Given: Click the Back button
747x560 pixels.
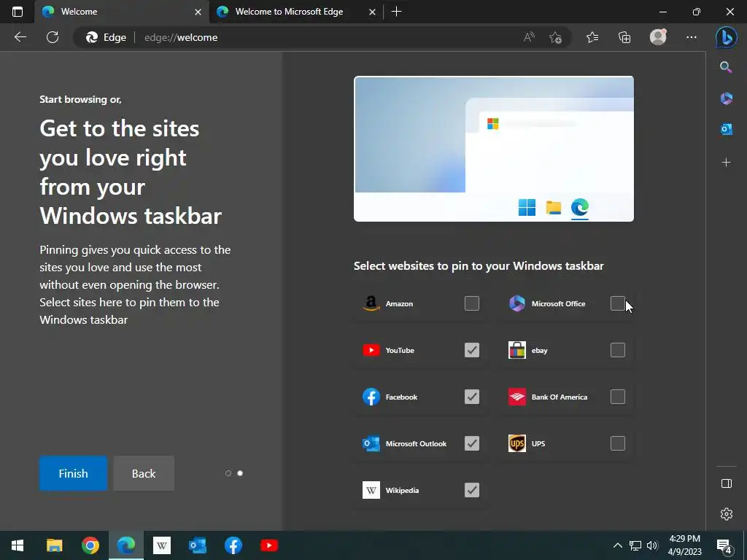Looking at the screenshot, I should tap(144, 473).
